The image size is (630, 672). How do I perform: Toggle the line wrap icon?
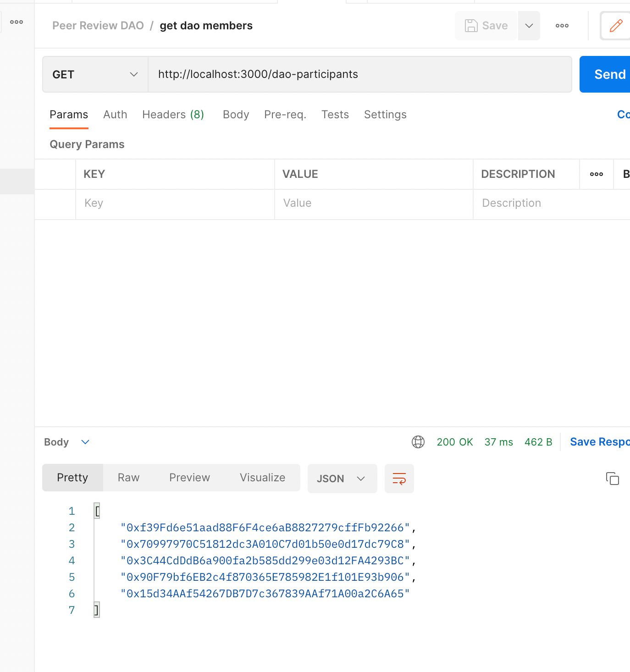(x=399, y=479)
